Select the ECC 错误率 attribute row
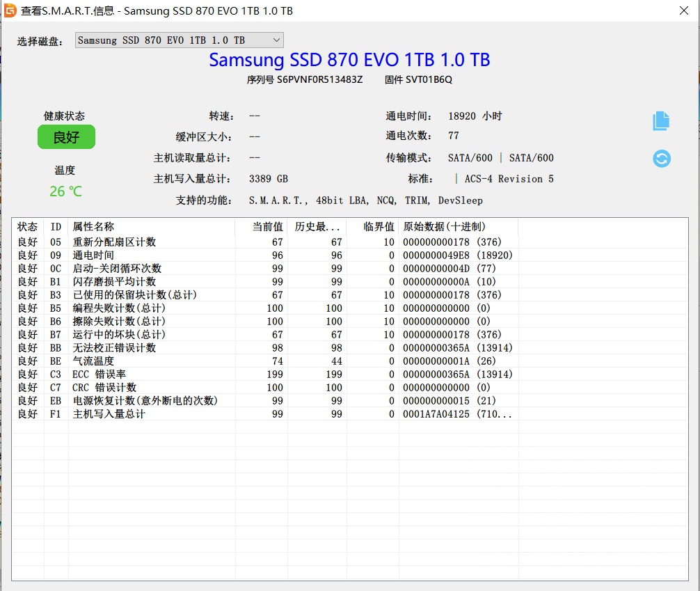The width and height of the screenshot is (700, 591). tap(139, 374)
